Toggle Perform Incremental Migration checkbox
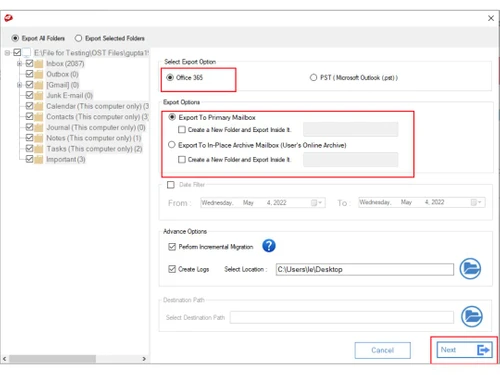Image resolution: width=500 pixels, height=375 pixels. (x=172, y=246)
